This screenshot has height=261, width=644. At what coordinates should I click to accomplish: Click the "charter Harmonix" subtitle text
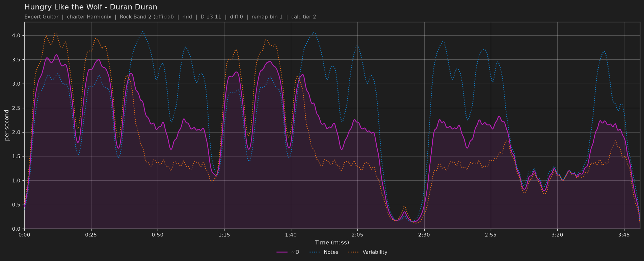89,17
